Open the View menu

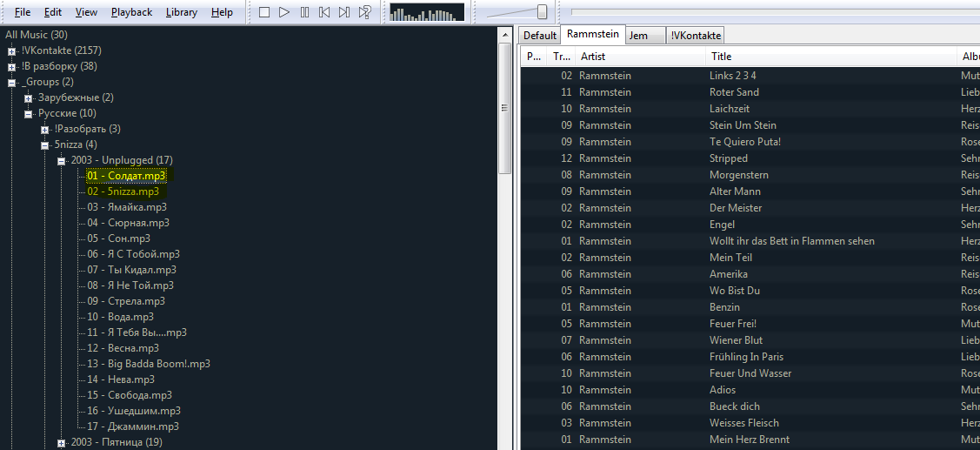(x=86, y=12)
